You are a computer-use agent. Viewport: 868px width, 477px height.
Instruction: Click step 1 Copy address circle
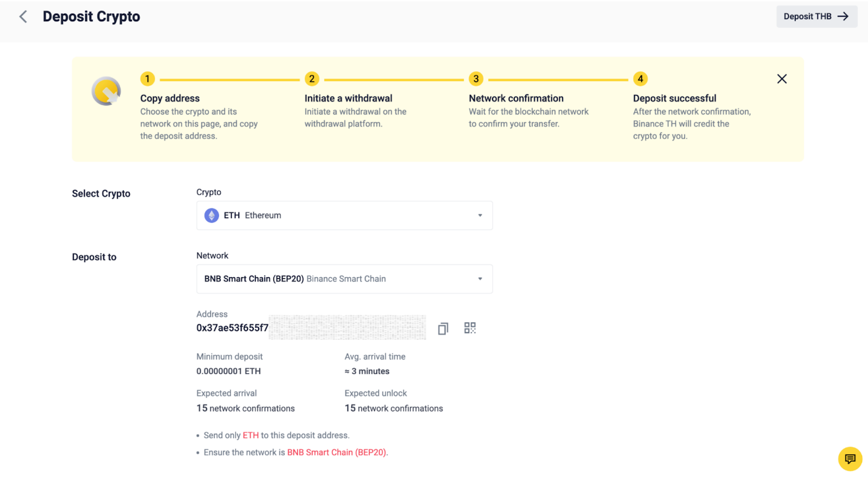(x=148, y=79)
